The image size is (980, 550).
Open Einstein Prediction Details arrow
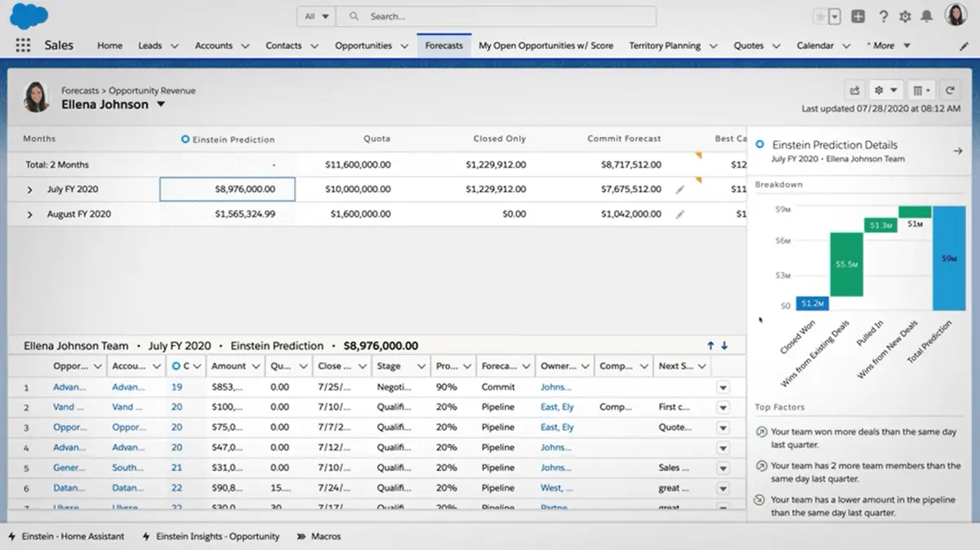(x=958, y=151)
